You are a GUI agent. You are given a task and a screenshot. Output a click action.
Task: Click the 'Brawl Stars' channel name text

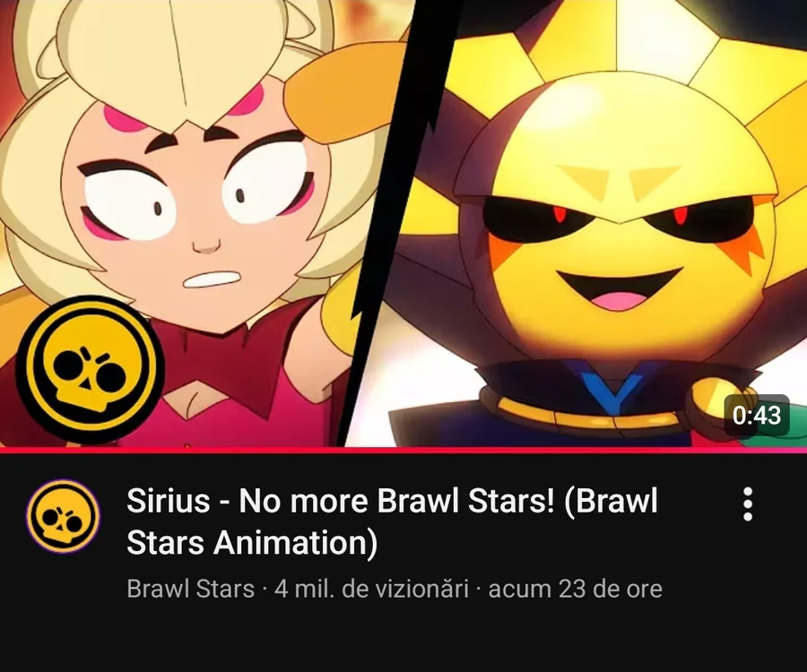(x=190, y=590)
